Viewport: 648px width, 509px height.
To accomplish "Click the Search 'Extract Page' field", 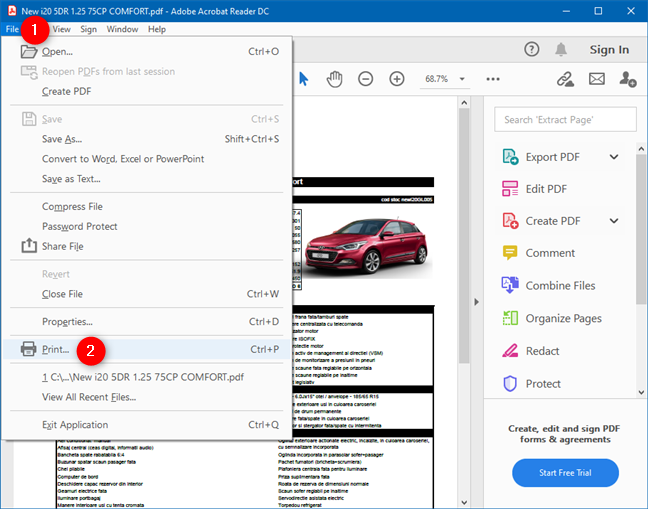I will pos(566,120).
